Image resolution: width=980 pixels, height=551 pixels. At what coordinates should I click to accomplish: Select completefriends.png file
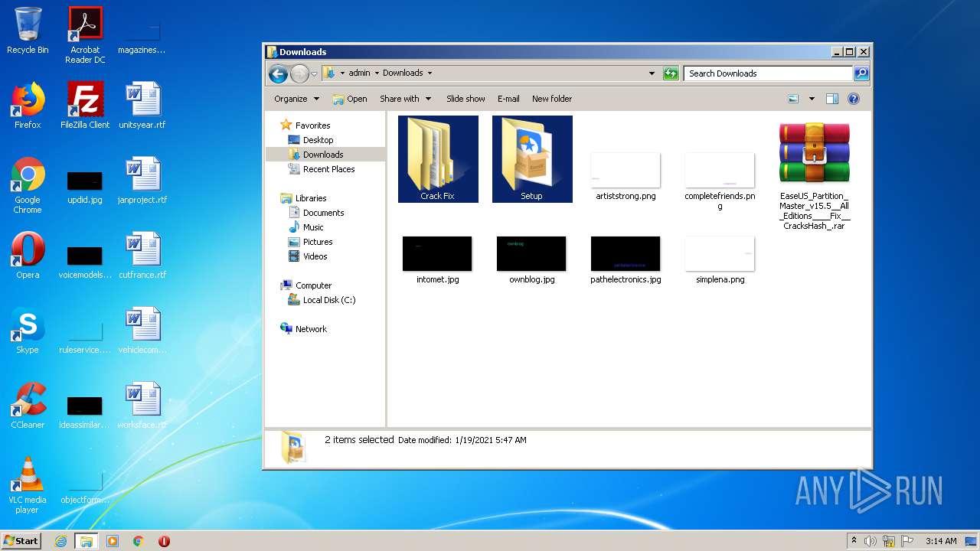coord(720,181)
